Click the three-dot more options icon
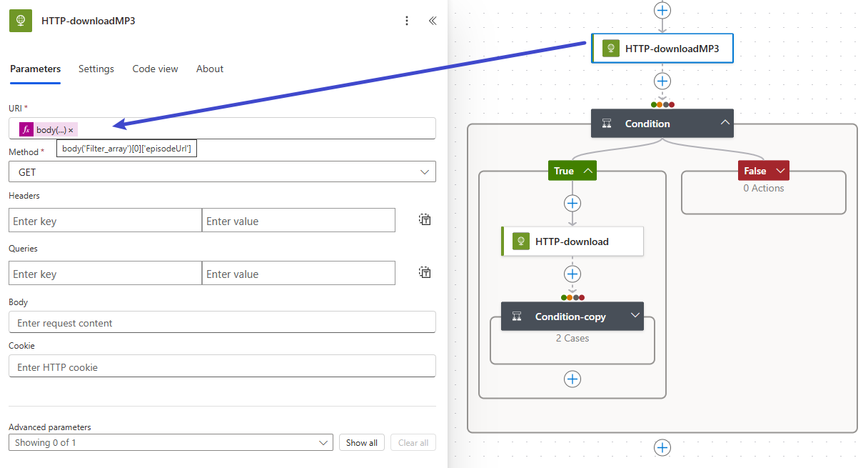Screen dimensions: 868x468 [x=407, y=21]
